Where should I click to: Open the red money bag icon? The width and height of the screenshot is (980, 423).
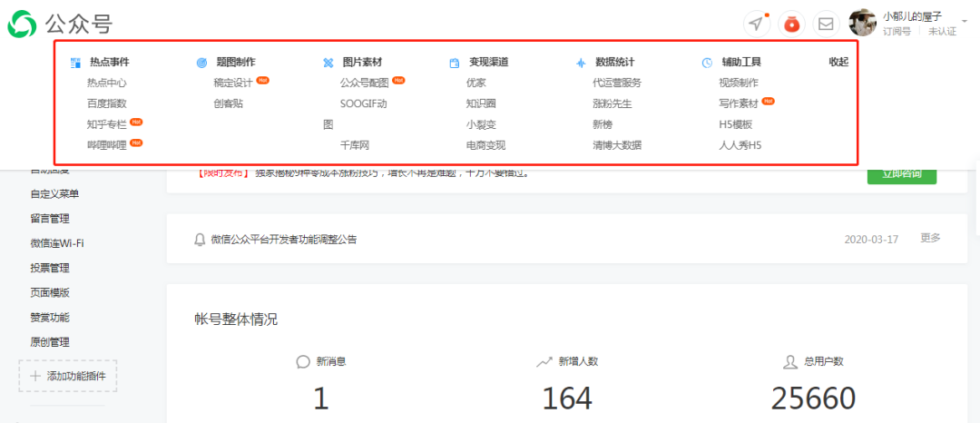pyautogui.click(x=792, y=24)
